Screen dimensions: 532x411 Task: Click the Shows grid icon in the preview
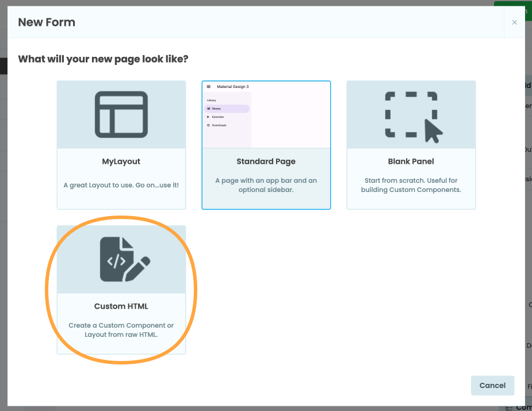209,109
